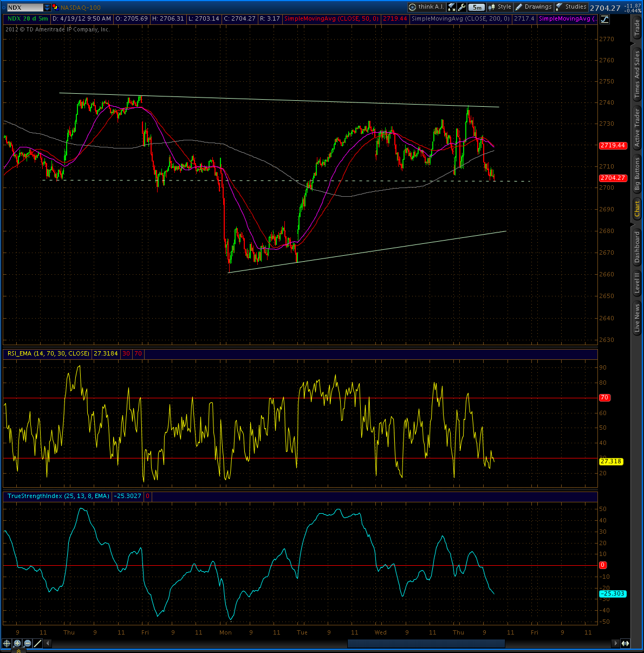Open the Level II side tab

coord(638,283)
